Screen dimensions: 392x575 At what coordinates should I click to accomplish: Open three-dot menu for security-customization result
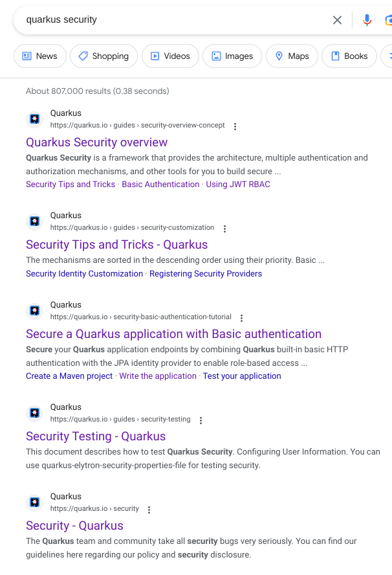(x=224, y=229)
